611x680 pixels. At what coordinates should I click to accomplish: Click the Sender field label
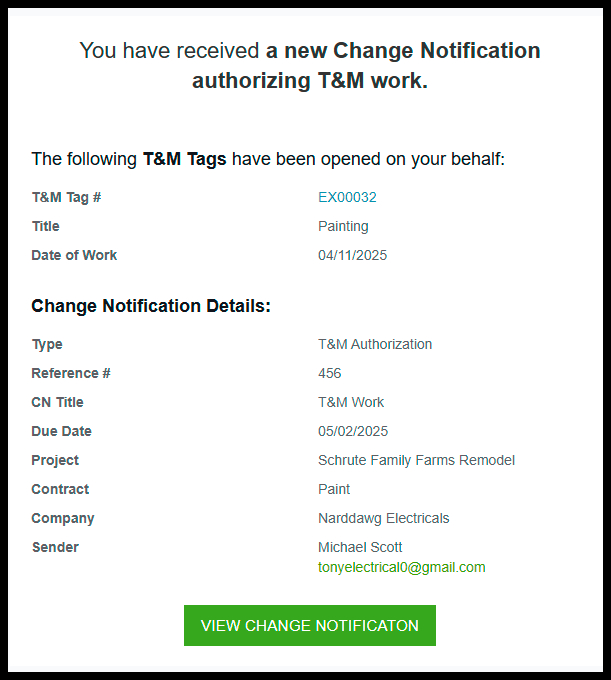[x=55, y=547]
